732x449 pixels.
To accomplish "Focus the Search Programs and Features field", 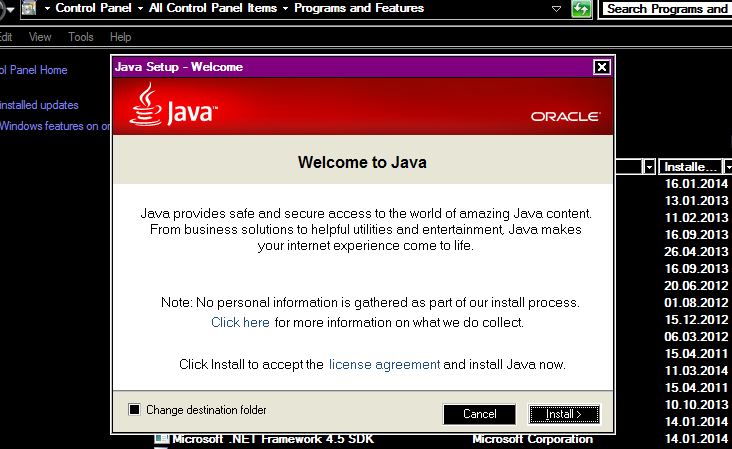I will click(667, 9).
